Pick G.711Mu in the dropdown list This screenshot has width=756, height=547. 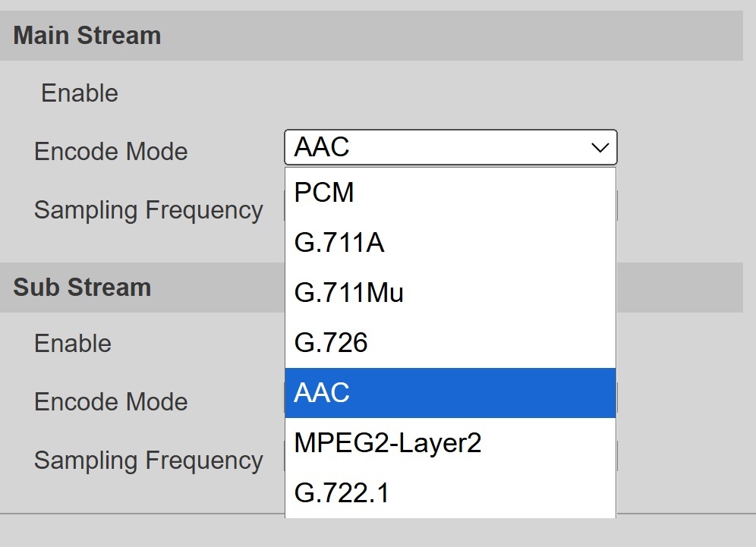point(449,293)
